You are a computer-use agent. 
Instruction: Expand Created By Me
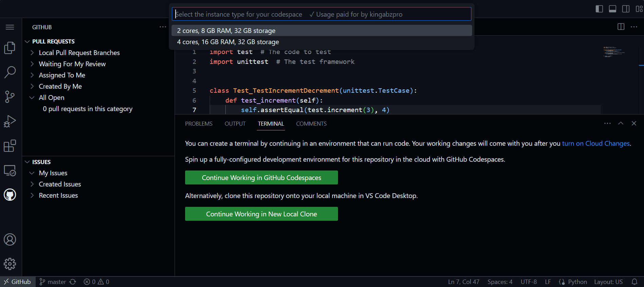click(x=99, y=86)
